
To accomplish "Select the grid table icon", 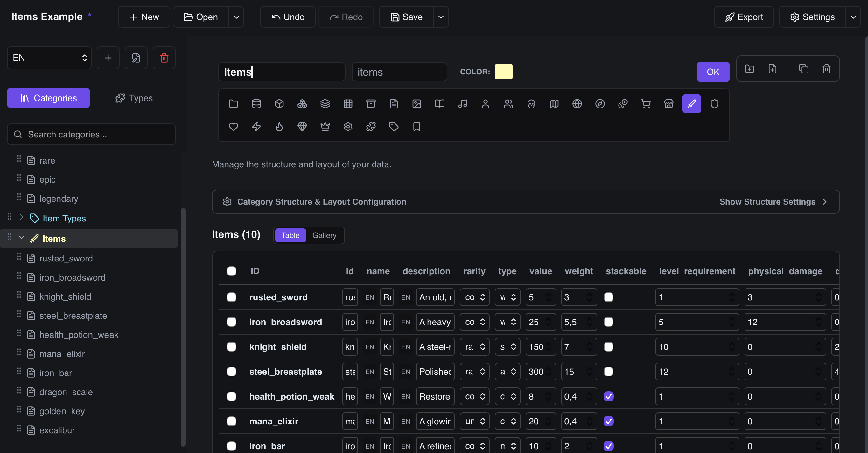I will (348, 104).
